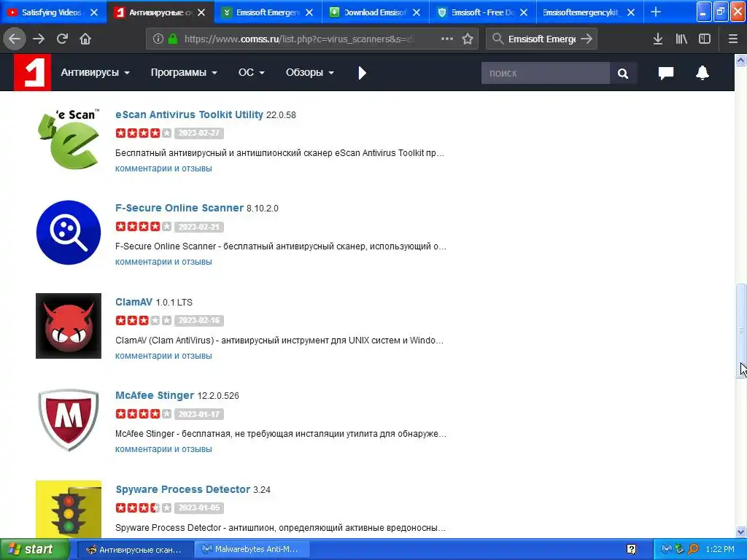
Task: Switch to the Emsisoft Emergency tab
Action: coord(260,12)
